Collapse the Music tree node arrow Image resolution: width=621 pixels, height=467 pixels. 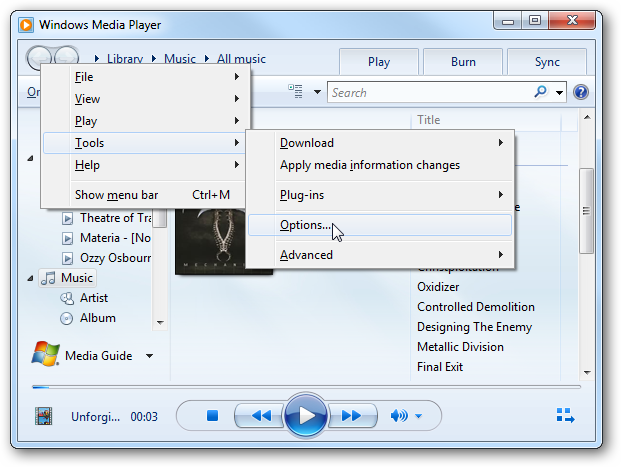click(x=30, y=278)
